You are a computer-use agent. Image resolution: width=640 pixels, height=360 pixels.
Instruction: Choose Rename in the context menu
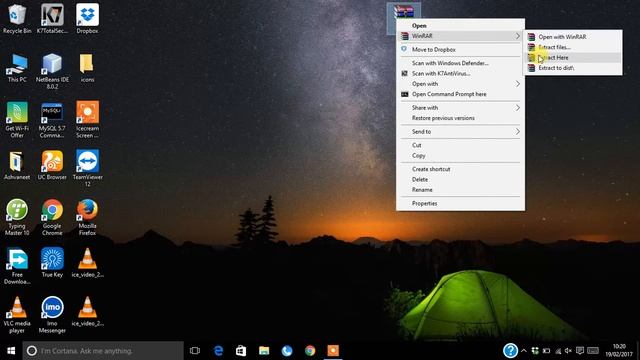click(460, 190)
